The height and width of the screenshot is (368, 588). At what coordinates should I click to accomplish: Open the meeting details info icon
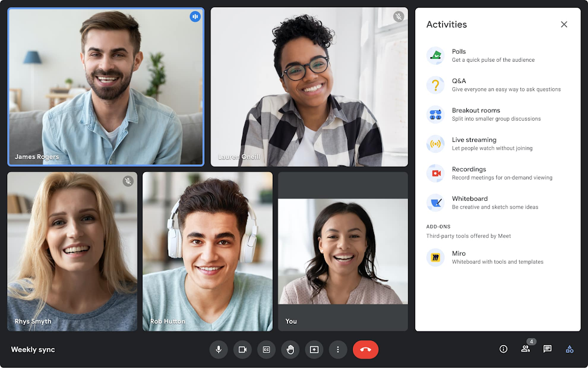coord(503,349)
